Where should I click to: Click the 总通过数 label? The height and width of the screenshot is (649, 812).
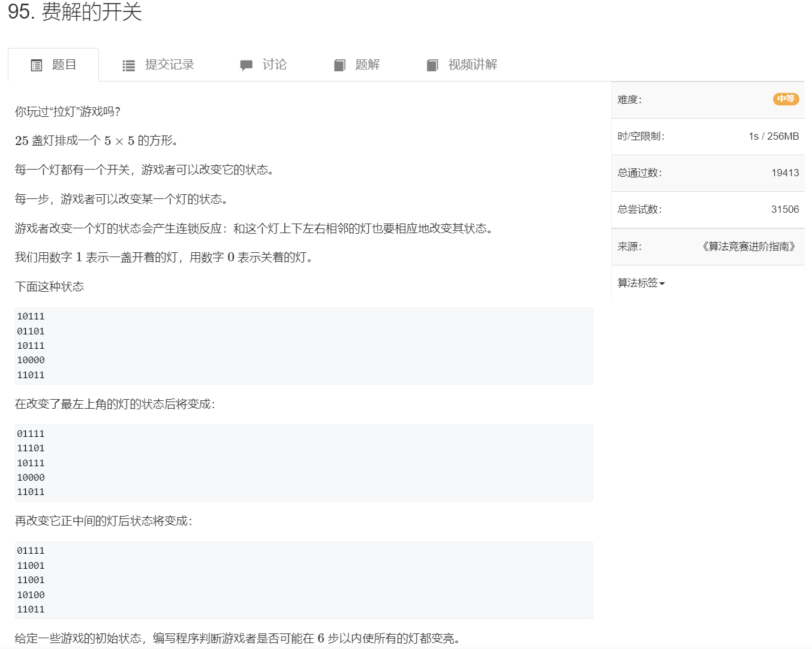pos(640,173)
